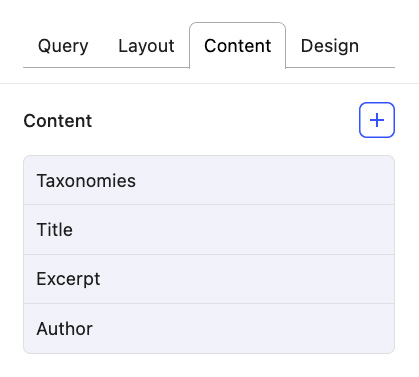Choose the Excerpt row in the list
This screenshot has width=419, height=377.
[x=209, y=279]
